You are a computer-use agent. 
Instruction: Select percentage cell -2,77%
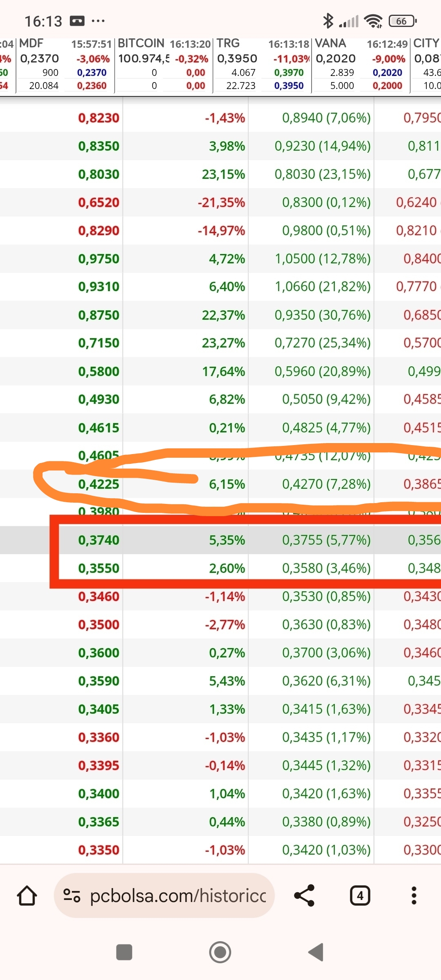[225, 625]
